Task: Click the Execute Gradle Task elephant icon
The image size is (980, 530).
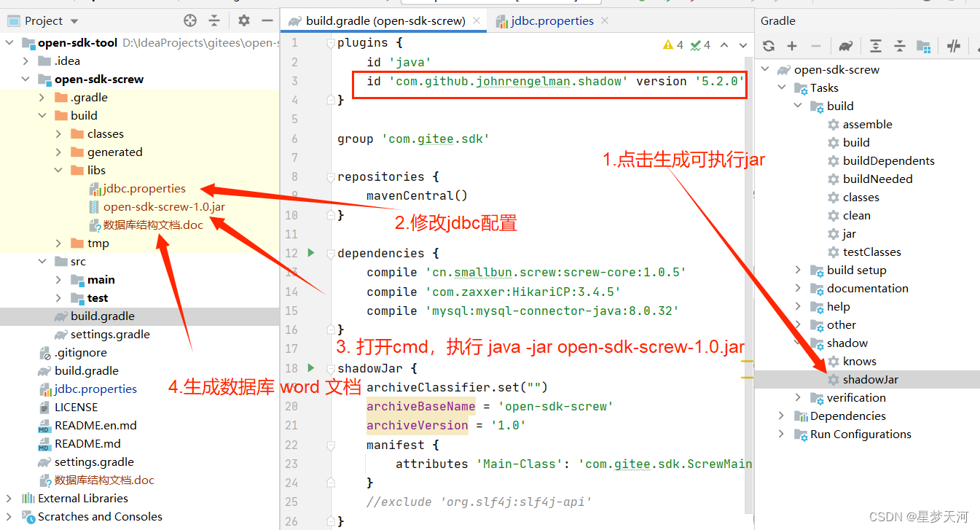Action: point(846,46)
